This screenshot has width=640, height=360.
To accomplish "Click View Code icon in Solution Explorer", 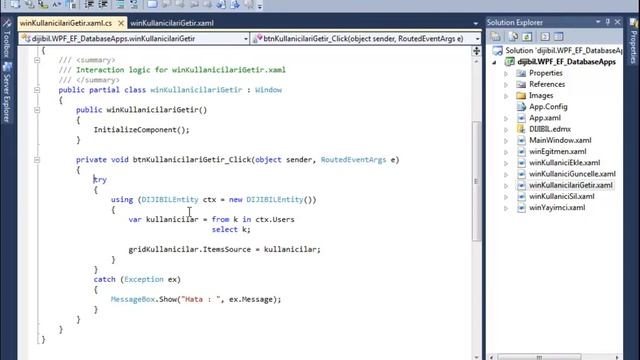I will 545,37.
